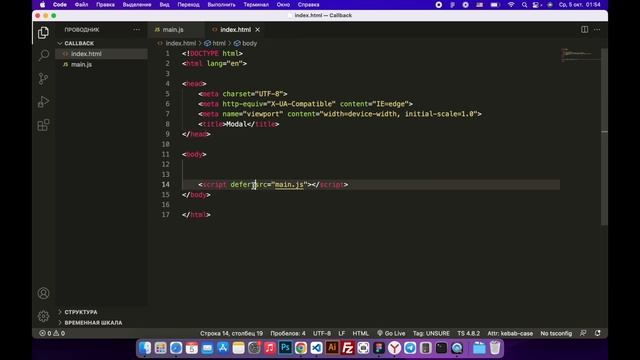Click TS 4.8.2 version in status bar
640x360 pixels.
tap(469, 333)
